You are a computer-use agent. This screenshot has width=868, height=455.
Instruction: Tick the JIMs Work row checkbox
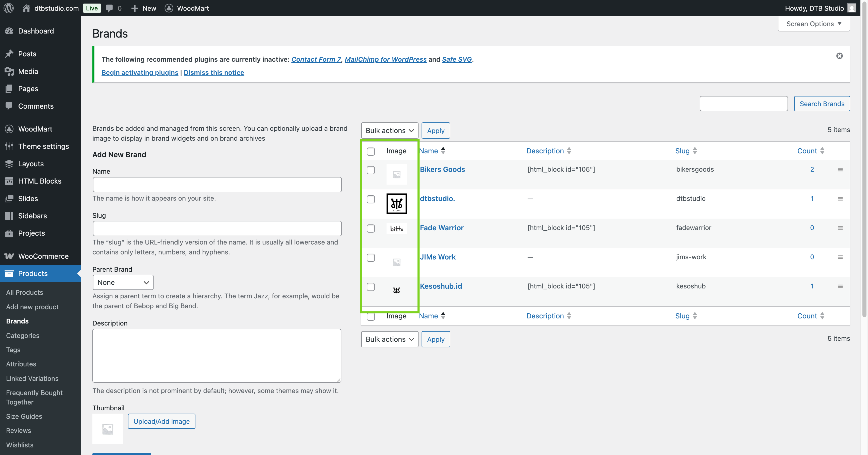371,258
